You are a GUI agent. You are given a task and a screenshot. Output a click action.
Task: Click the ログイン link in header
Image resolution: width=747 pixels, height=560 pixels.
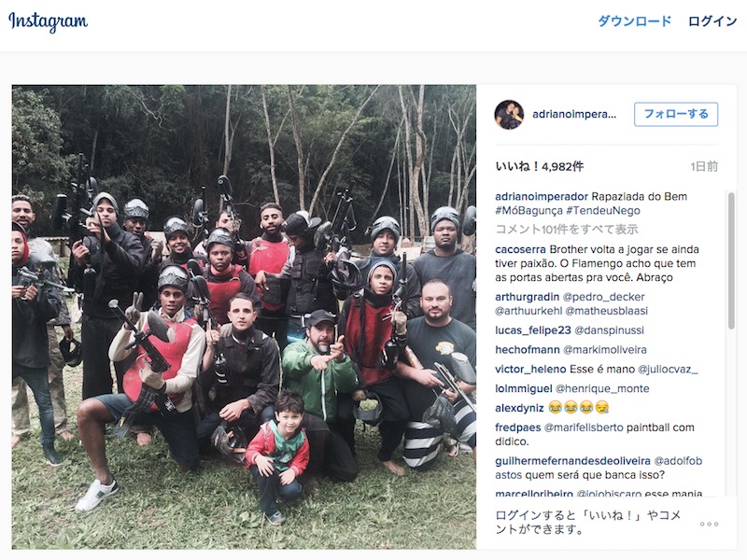712,21
